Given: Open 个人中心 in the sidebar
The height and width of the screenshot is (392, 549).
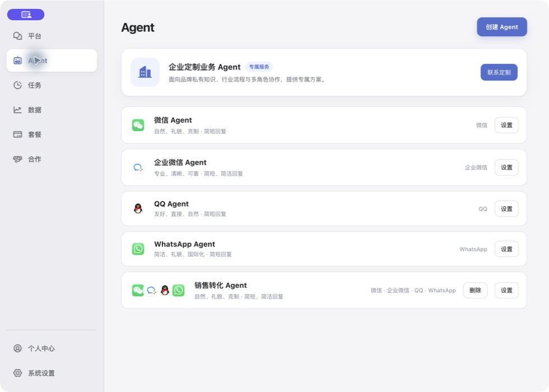Looking at the screenshot, I should pos(52,348).
